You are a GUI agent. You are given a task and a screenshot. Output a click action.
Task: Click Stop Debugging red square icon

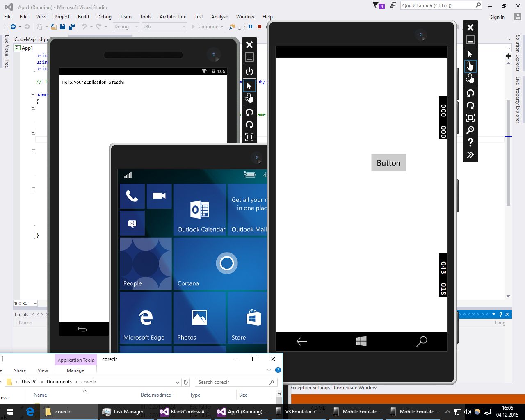(x=260, y=27)
